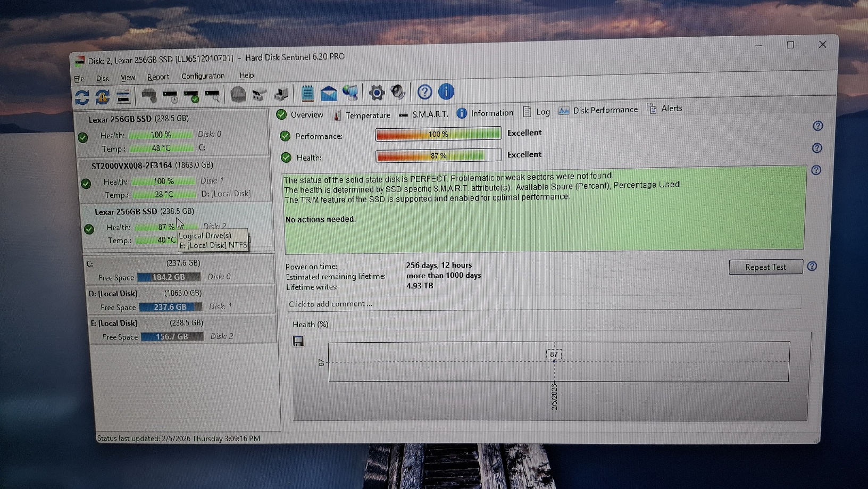The width and height of the screenshot is (868, 489).
Task: Click the refresh with warning sign icon
Action: [x=102, y=97]
